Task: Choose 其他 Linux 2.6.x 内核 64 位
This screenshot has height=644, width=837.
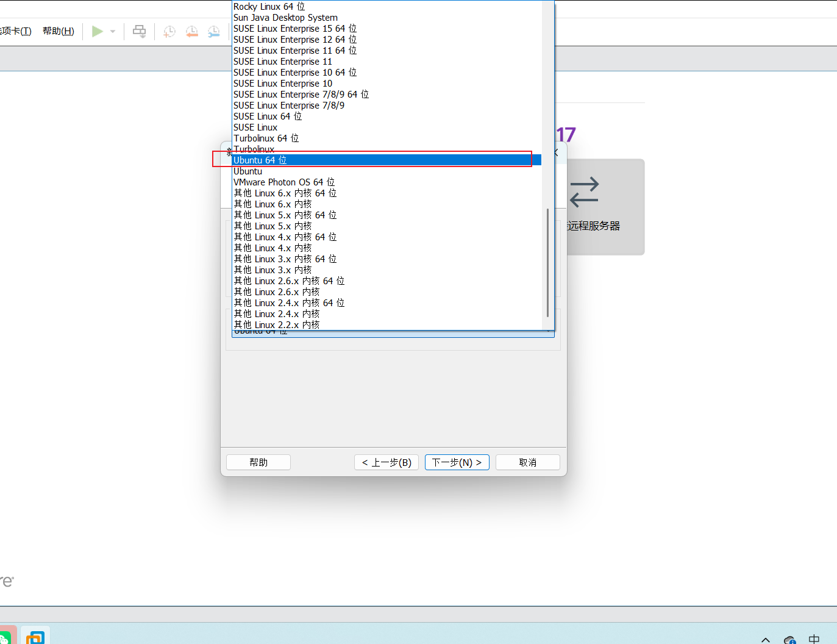Action: [386, 281]
